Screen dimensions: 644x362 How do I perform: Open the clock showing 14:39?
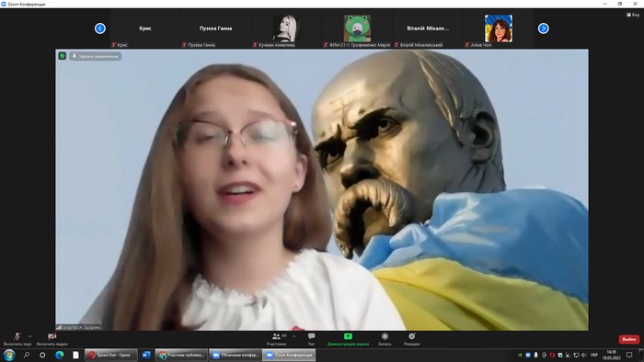[612, 355]
